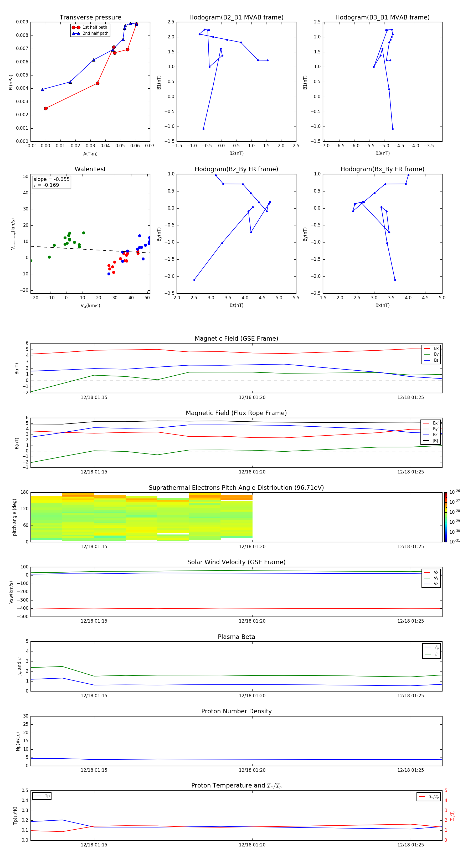Click the "Proton Temperature and Te/Tp" title
This screenshot has height=868, width=473.
click(236, 786)
